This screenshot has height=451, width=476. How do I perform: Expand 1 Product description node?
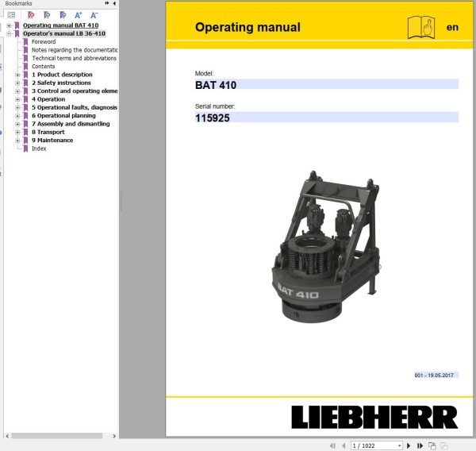17,75
